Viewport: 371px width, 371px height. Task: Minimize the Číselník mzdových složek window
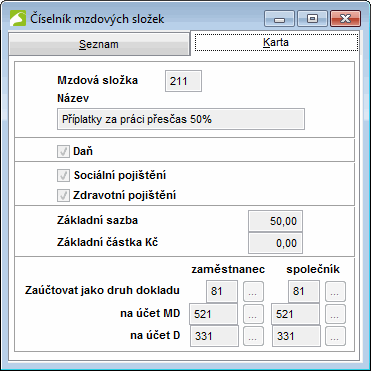pyautogui.click(x=279, y=19)
